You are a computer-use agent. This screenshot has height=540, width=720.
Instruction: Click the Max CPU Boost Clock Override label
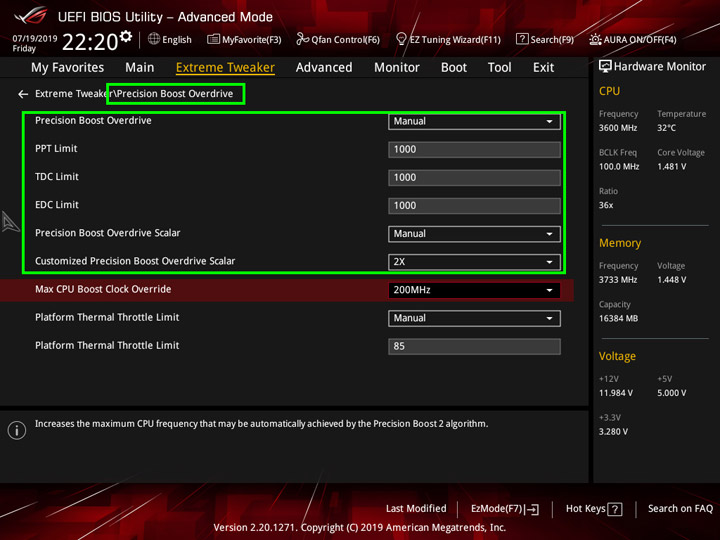coord(103,289)
